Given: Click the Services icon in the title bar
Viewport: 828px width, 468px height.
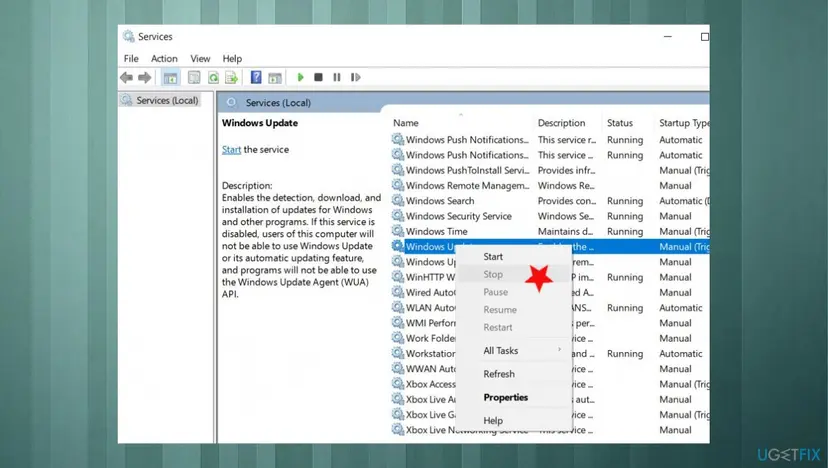Looking at the screenshot, I should point(128,36).
